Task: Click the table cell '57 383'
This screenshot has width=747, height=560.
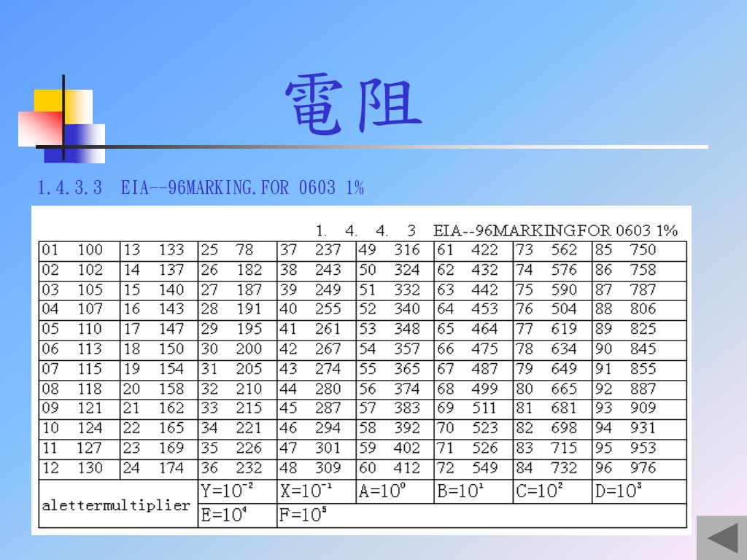Action: (x=395, y=410)
